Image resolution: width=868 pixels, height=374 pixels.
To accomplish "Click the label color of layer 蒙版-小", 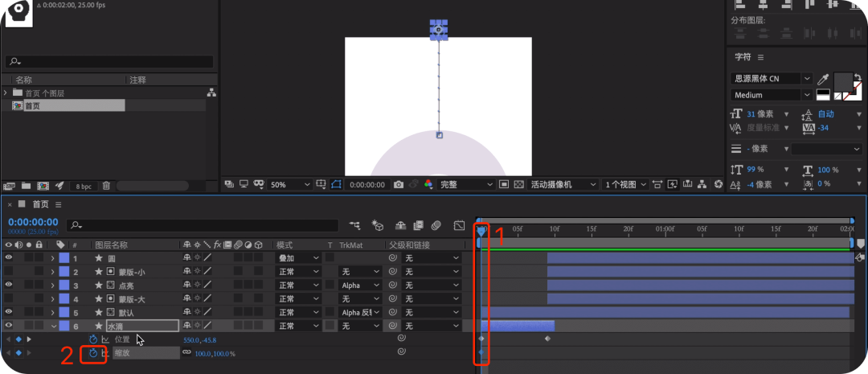I will [x=64, y=272].
